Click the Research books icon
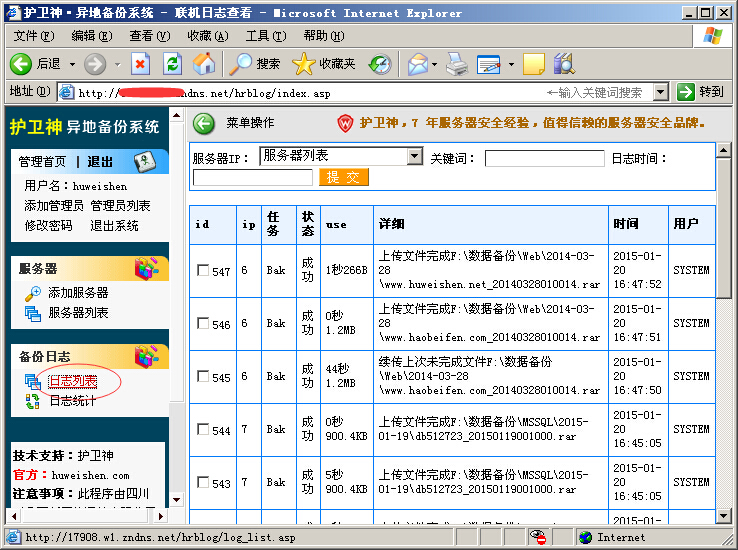This screenshot has width=738, height=550. click(x=564, y=64)
